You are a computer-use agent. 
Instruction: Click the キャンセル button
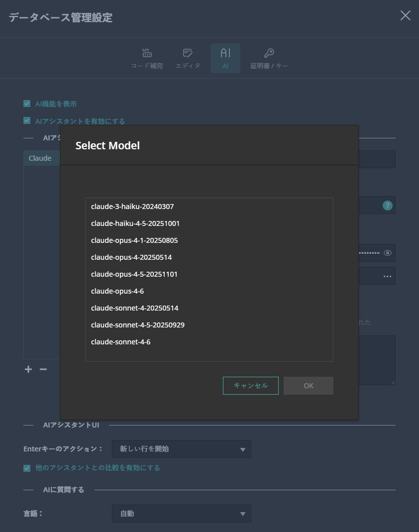250,385
